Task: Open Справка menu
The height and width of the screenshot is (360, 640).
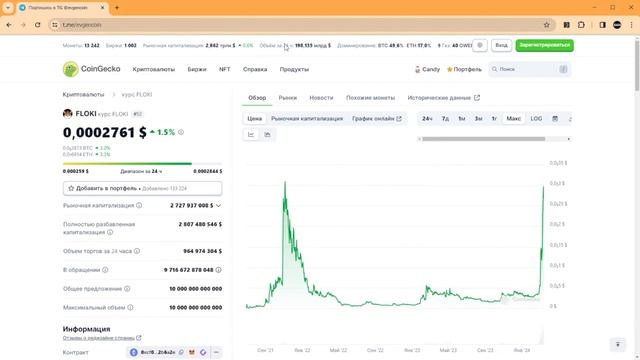Action: coord(255,69)
